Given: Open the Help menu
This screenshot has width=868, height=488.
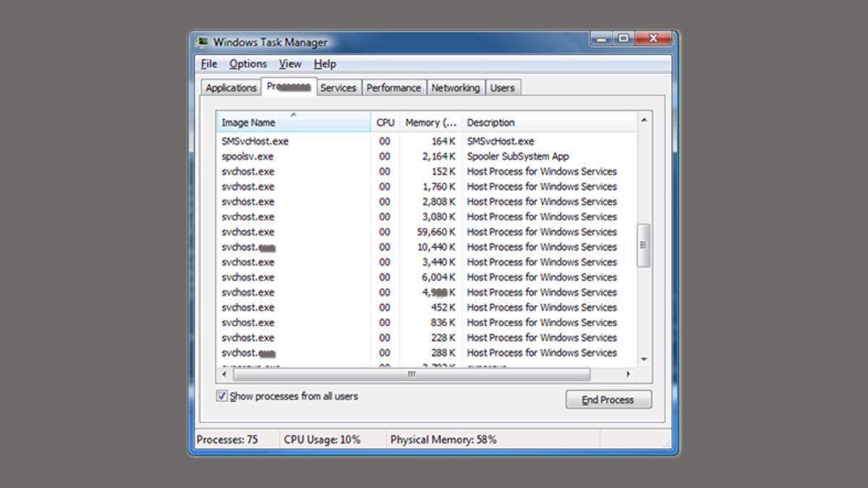Looking at the screenshot, I should click(x=325, y=64).
